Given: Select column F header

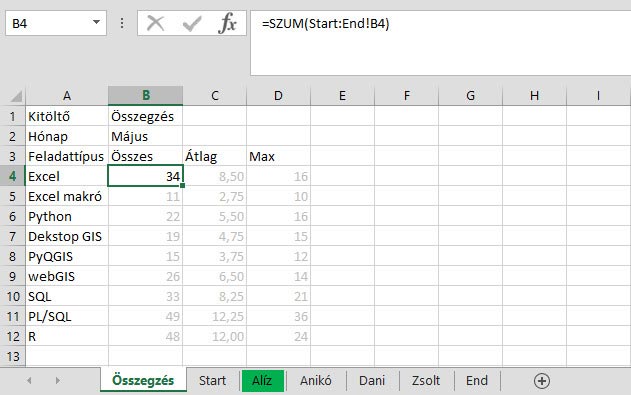Looking at the screenshot, I should tap(406, 96).
